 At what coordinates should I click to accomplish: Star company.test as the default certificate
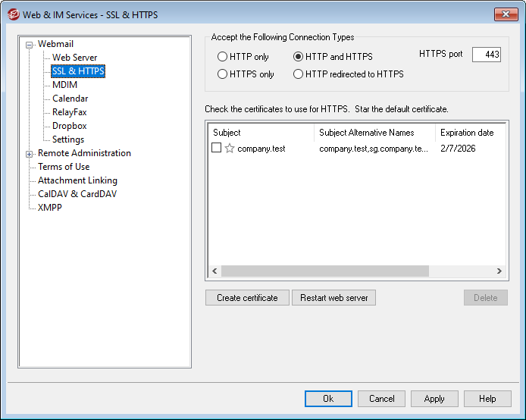coord(230,149)
